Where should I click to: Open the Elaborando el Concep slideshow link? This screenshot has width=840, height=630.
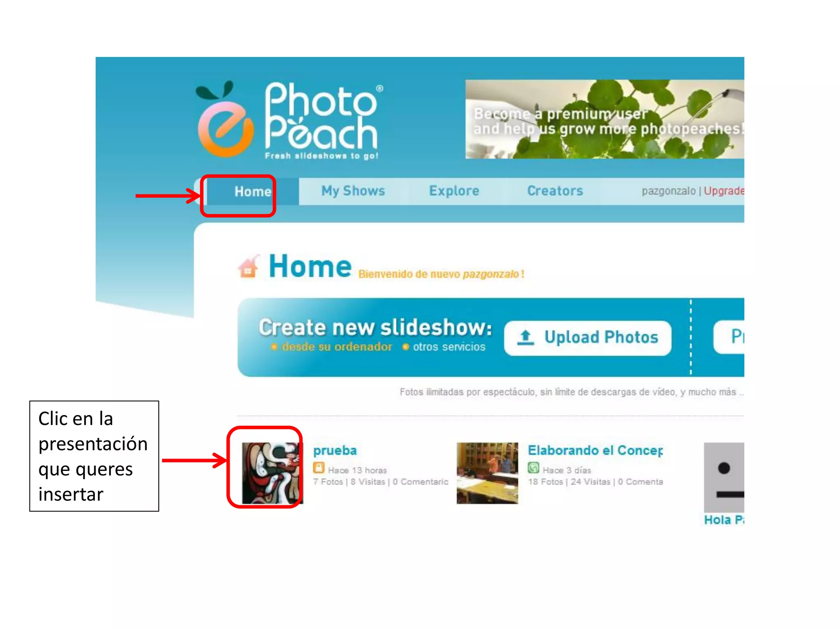(595, 450)
